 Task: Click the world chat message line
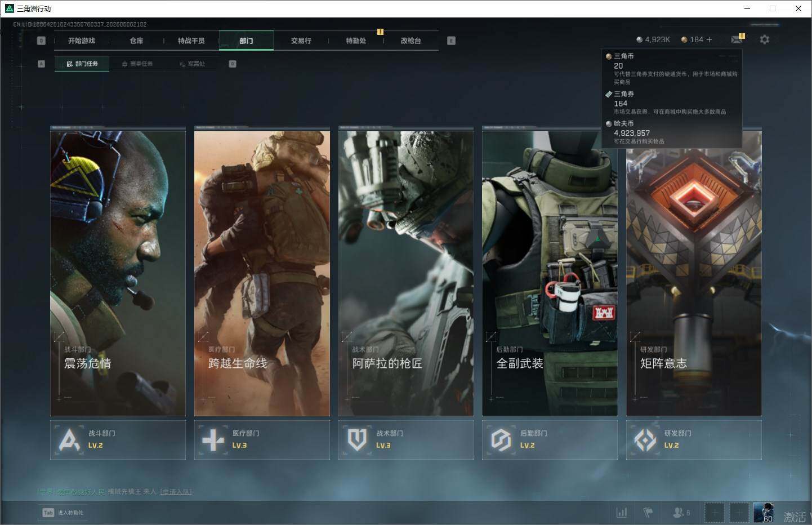click(x=114, y=492)
